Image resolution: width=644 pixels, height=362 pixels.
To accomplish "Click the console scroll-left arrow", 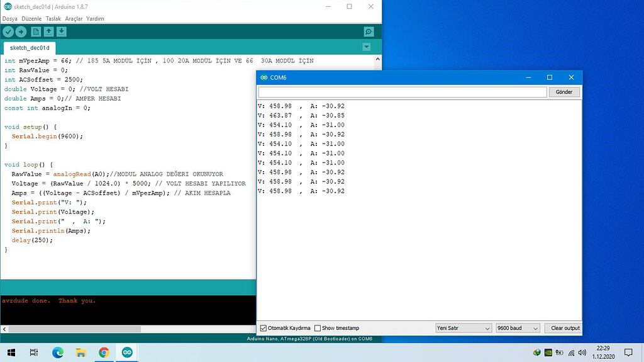I will coord(4,329).
